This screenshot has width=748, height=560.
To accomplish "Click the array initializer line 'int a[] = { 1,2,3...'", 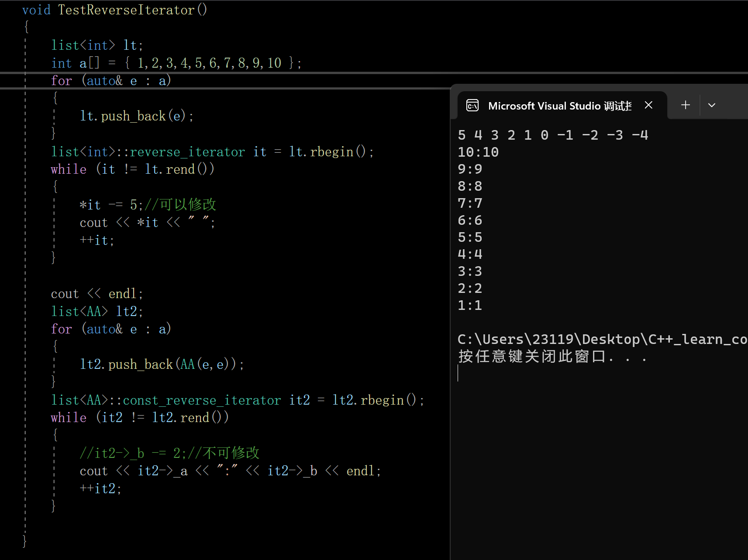I will tap(176, 63).
